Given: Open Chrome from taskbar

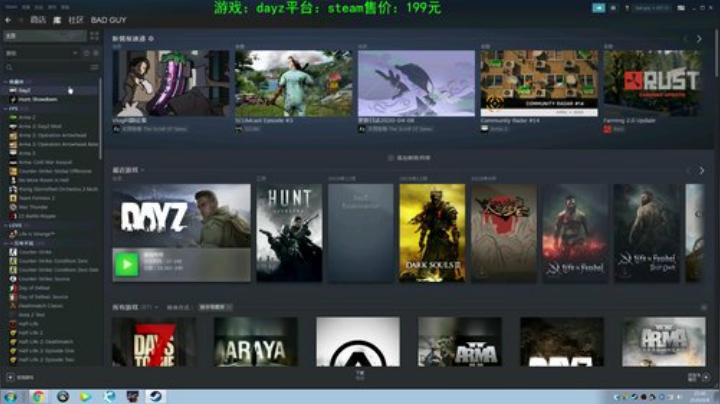Looking at the screenshot, I should [x=39, y=396].
